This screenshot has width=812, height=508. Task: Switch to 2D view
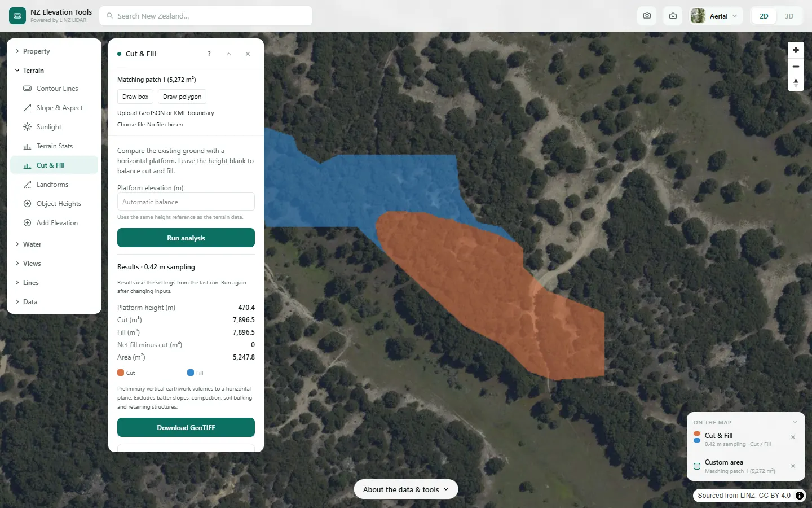pyautogui.click(x=764, y=16)
